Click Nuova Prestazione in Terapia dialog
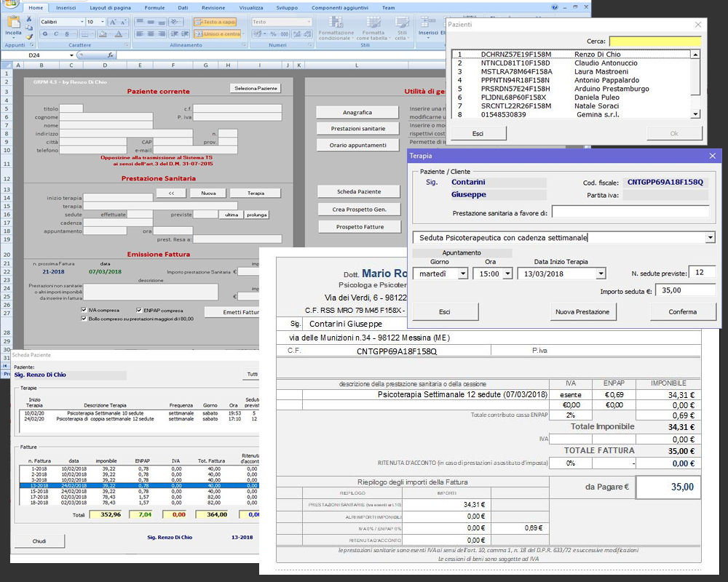 pos(582,312)
